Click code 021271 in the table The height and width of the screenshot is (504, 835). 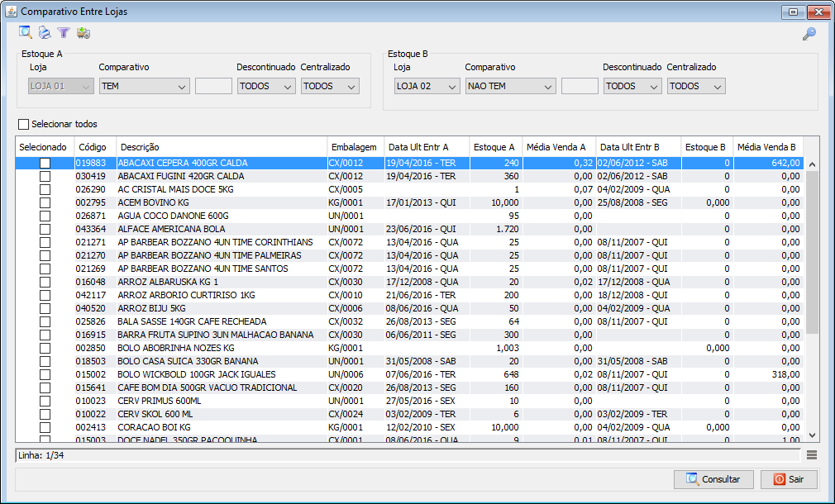(91, 242)
